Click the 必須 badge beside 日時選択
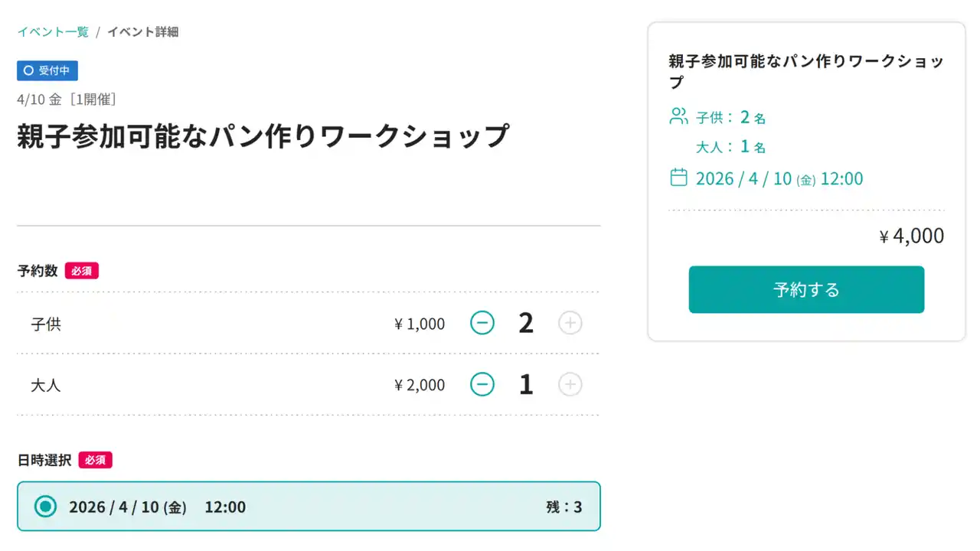The width and height of the screenshot is (980, 551). (x=96, y=461)
